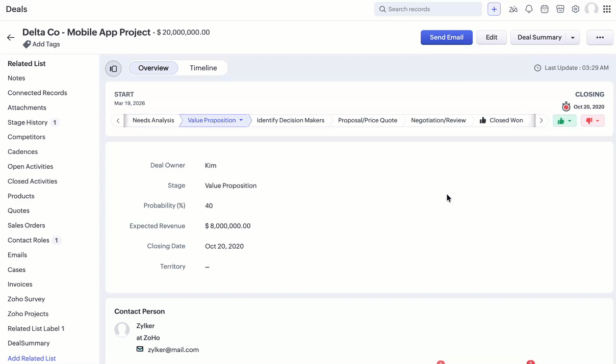
Task: Open the calendar icon in top bar
Action: coord(545,9)
